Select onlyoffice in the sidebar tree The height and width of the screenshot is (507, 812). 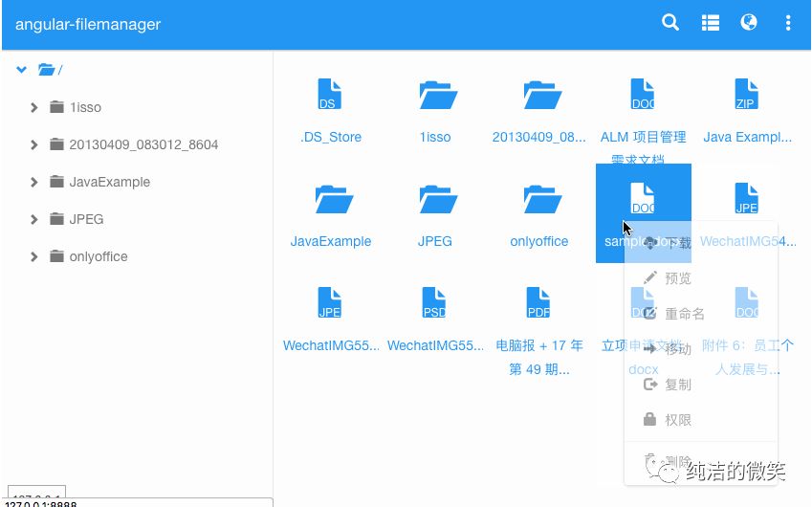pos(99,256)
